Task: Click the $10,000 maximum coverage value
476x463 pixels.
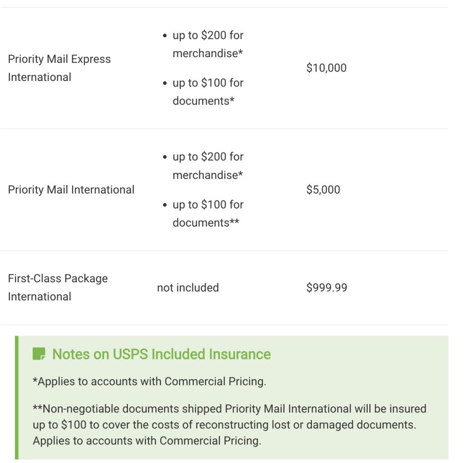Action: click(326, 68)
